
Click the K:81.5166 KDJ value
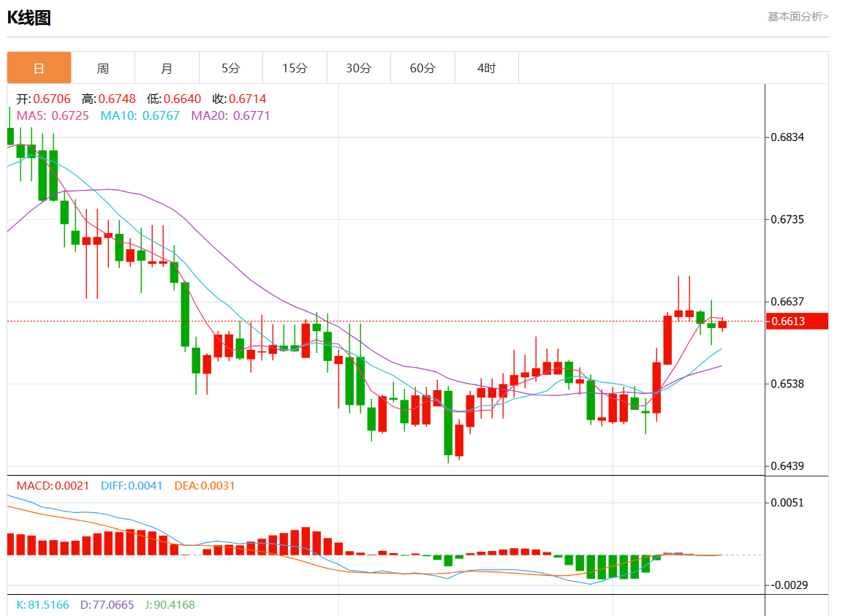(42, 604)
